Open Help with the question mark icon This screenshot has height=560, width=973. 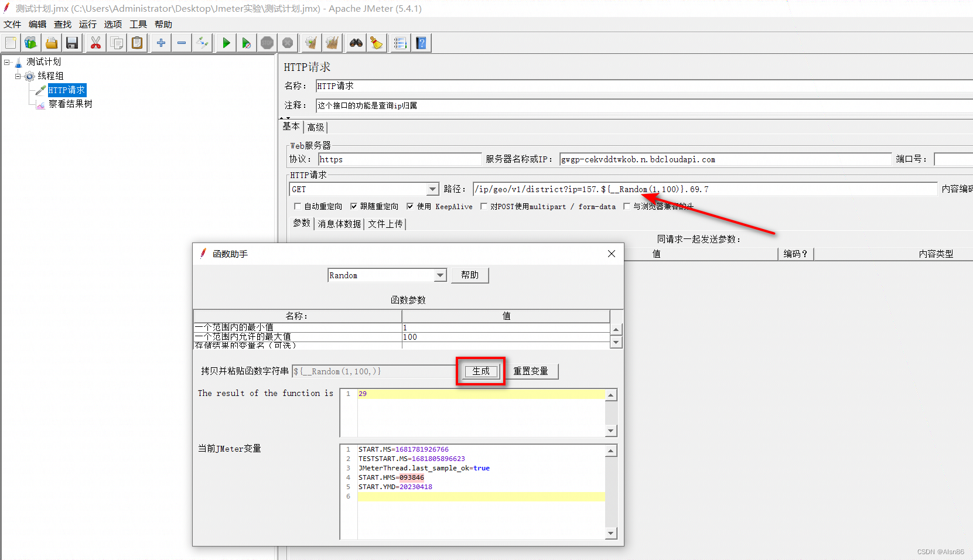click(x=421, y=43)
